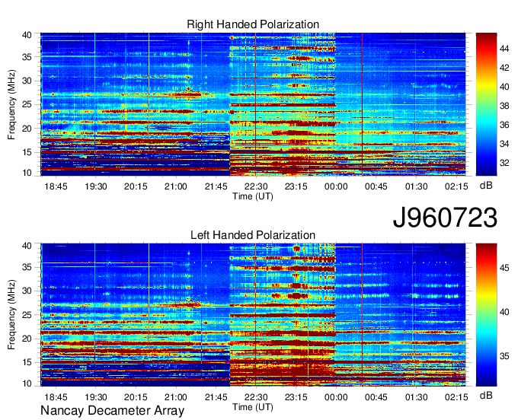Image resolution: width=518 pixels, height=420 pixels.
Task: Click the 35 value on bottom color scale
Action: [504, 356]
